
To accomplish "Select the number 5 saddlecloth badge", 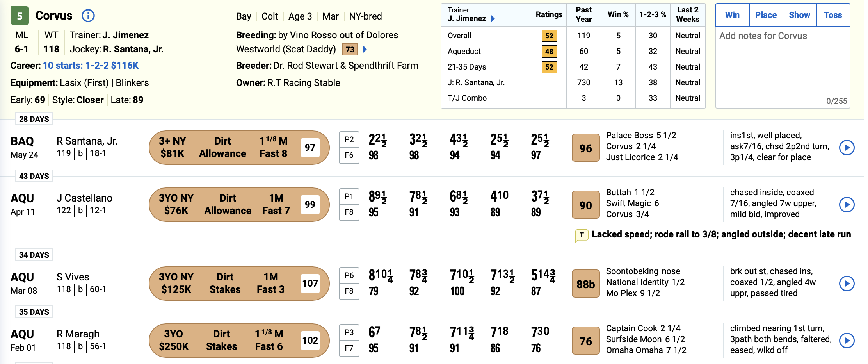I will pyautogui.click(x=20, y=16).
